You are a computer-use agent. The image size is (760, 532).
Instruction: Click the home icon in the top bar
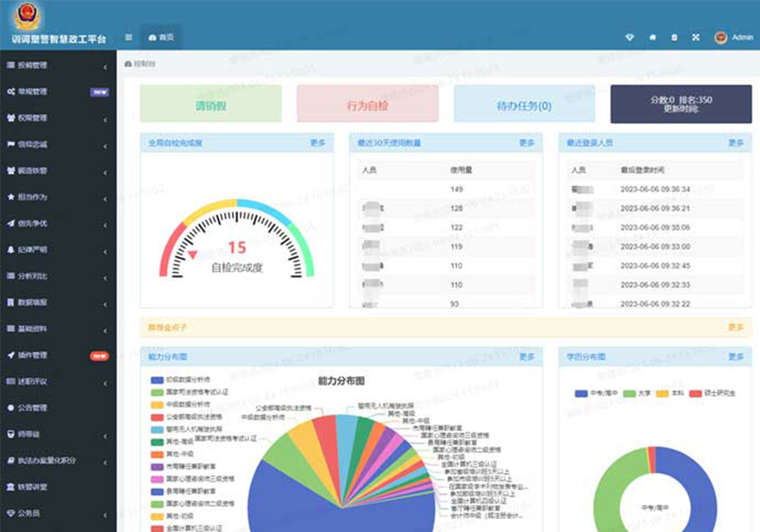point(652,37)
